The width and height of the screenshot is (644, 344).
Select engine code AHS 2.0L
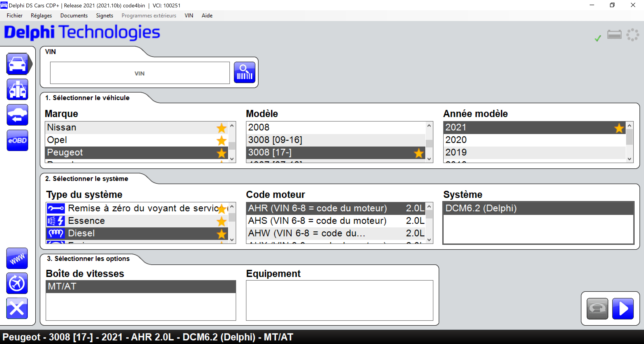point(318,221)
